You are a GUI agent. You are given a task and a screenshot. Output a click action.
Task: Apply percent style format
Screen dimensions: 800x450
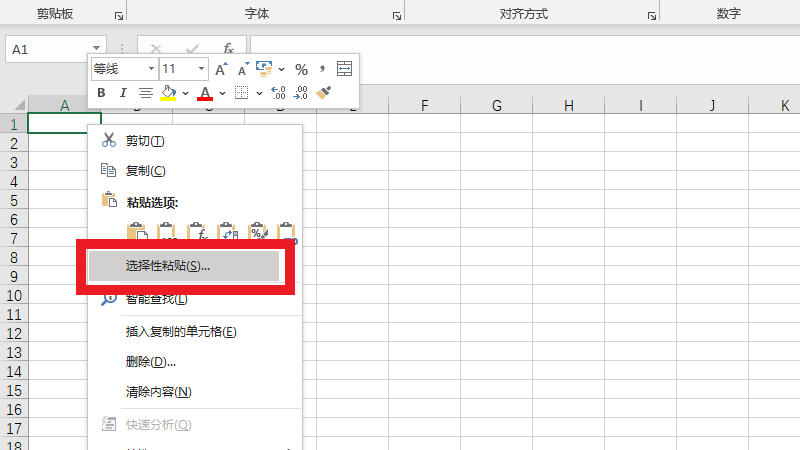(300, 69)
